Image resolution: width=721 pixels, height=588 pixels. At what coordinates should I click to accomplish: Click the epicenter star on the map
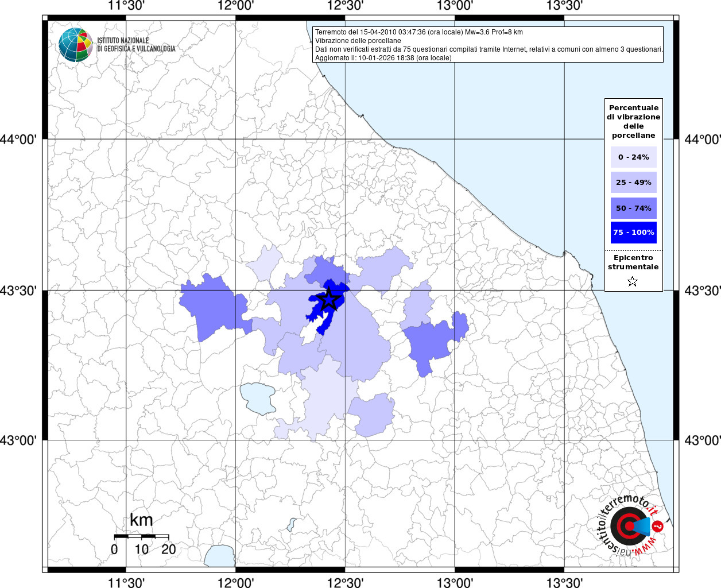[328, 299]
